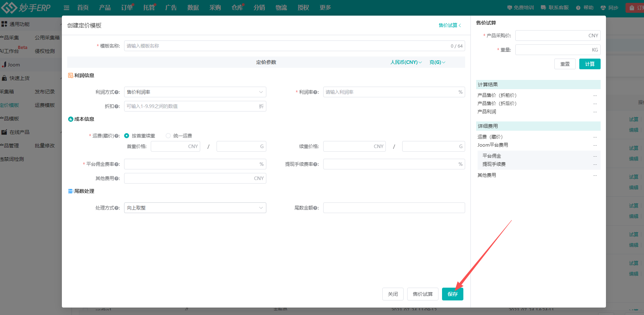The height and width of the screenshot is (315, 644).
Task: Collapse the 售价试算 panel link
Action: pos(449,25)
